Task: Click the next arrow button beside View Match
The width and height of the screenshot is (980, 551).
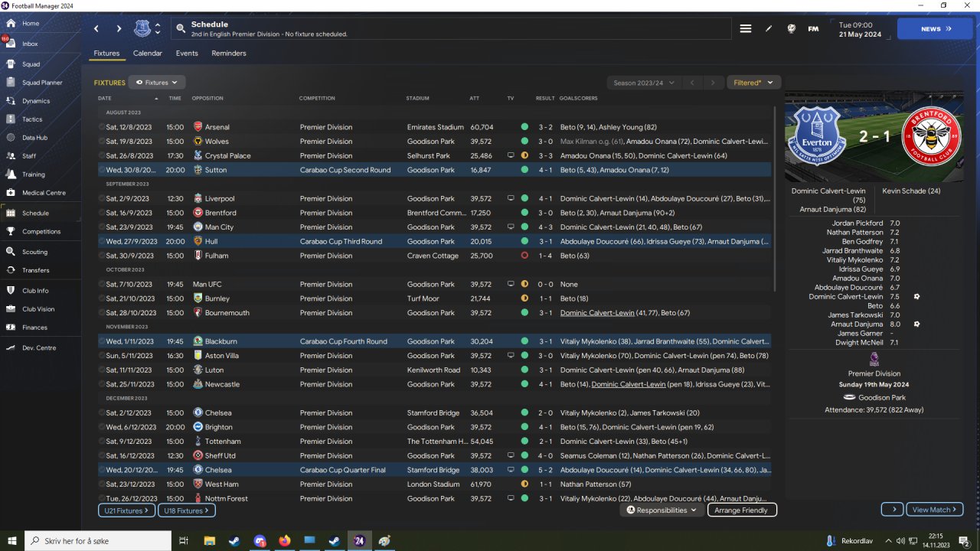Action: (892, 510)
